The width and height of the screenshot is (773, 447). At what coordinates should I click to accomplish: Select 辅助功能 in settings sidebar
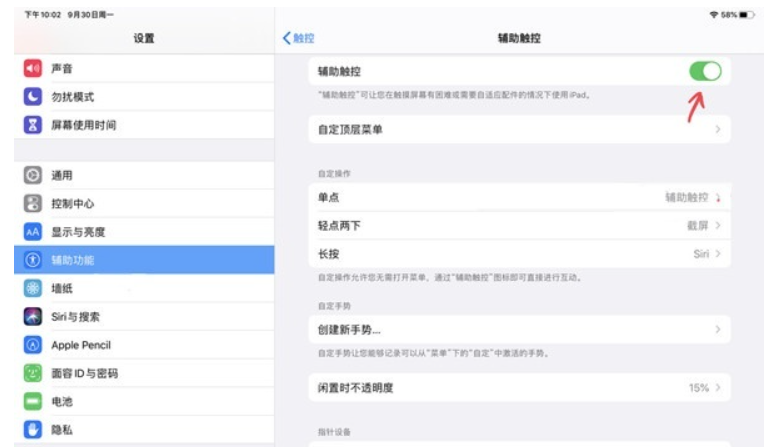[x=144, y=260]
